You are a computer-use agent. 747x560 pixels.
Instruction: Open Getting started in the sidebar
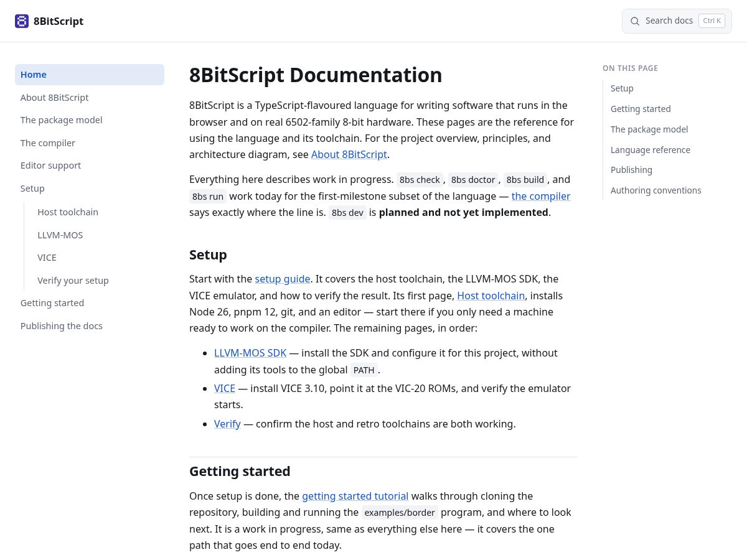coord(90,303)
